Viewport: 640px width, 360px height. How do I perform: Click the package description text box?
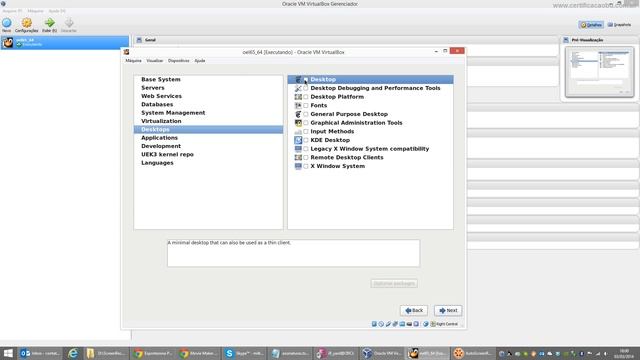[x=293, y=253]
